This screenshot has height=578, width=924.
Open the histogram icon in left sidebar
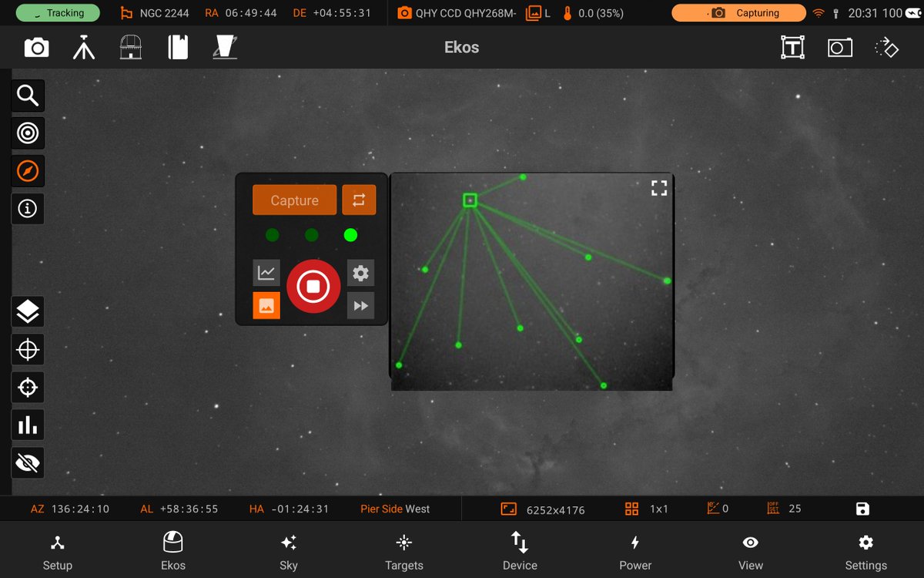point(28,425)
